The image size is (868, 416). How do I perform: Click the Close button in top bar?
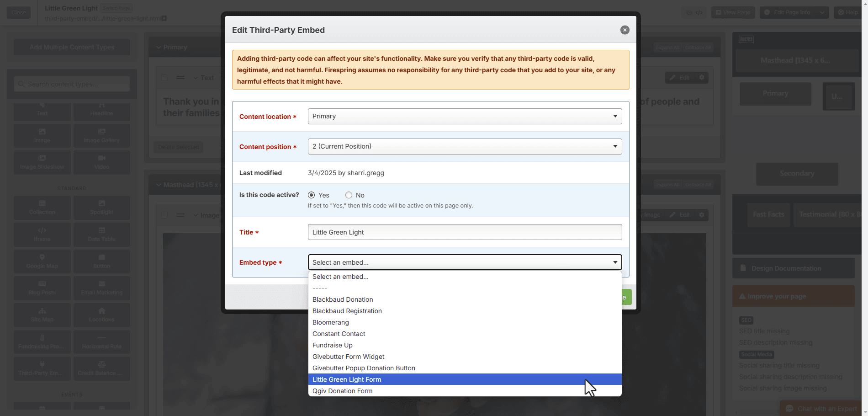19,12
